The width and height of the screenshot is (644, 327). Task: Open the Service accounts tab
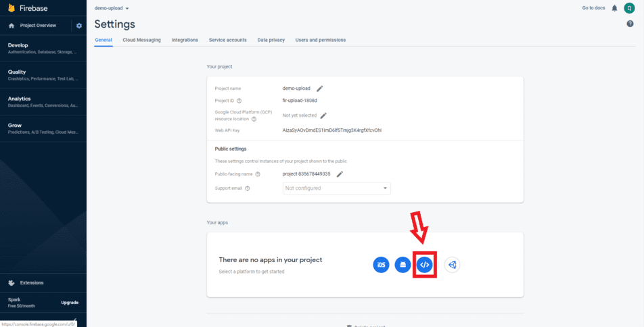[x=227, y=40]
